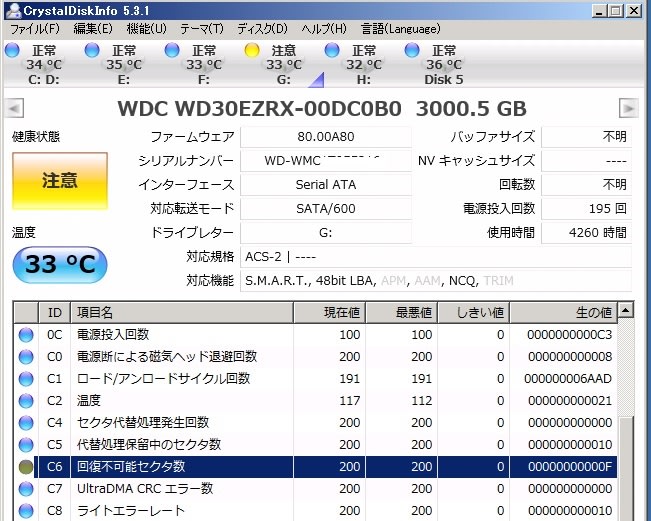Click the 対応機能 features field

click(436, 281)
